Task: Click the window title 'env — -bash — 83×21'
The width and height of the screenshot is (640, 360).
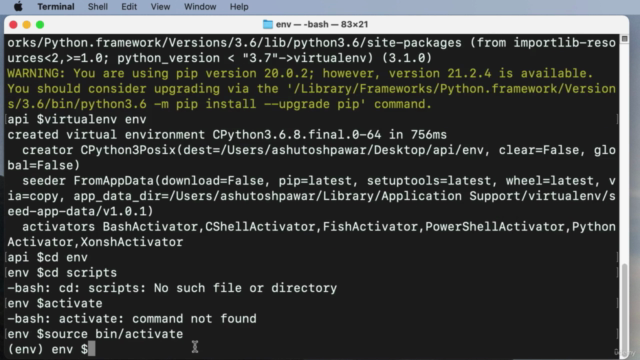Action: point(322,24)
